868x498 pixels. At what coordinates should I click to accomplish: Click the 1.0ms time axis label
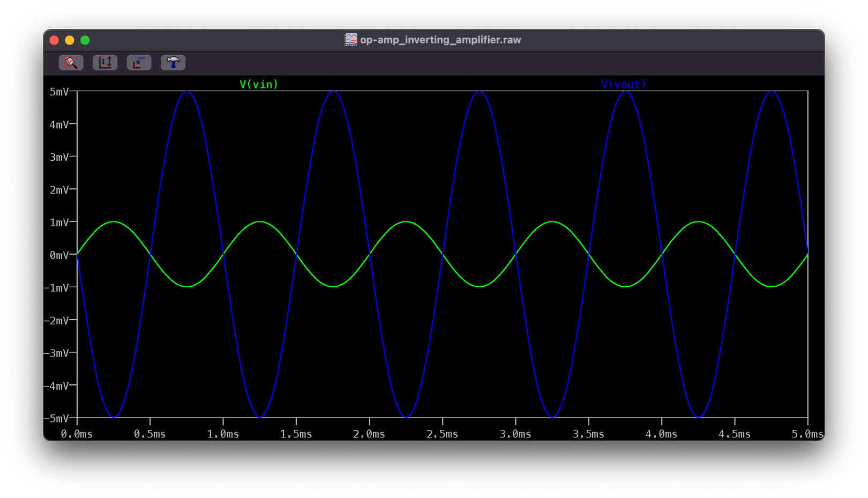click(223, 434)
